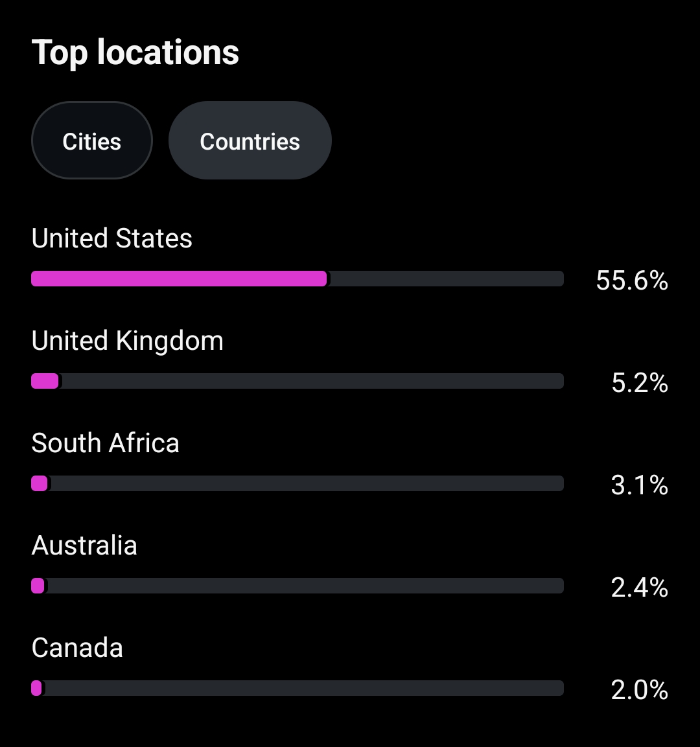Image resolution: width=700 pixels, height=747 pixels.
Task: Click the Top locations heading
Action: [135, 52]
